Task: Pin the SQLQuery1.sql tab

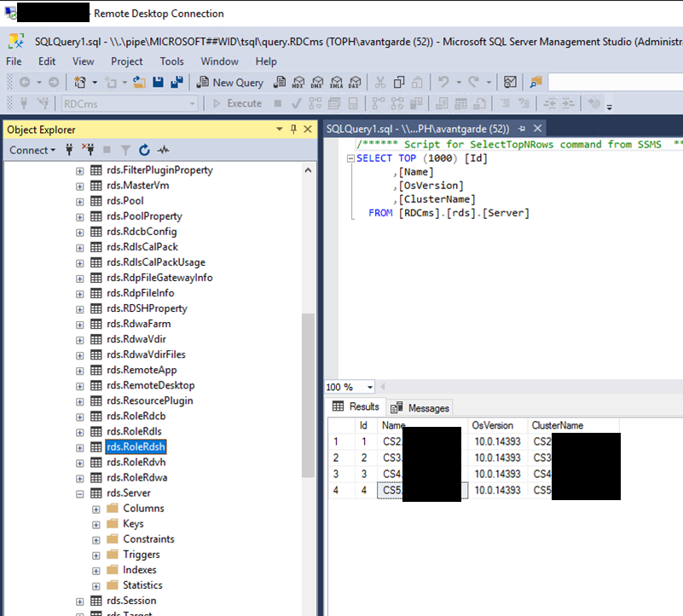Action: 522,129
